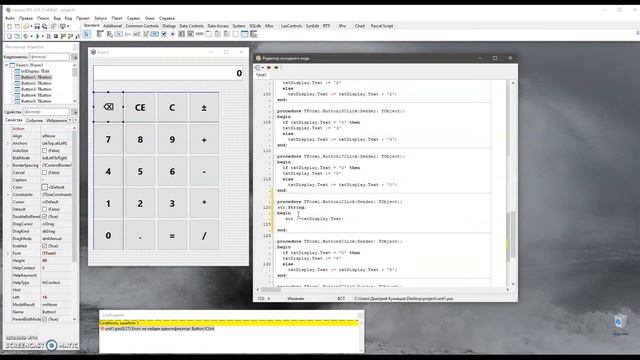640x360 pixels.
Task: Toggle the DoubleBuffered property checkbox
Action: point(44,217)
